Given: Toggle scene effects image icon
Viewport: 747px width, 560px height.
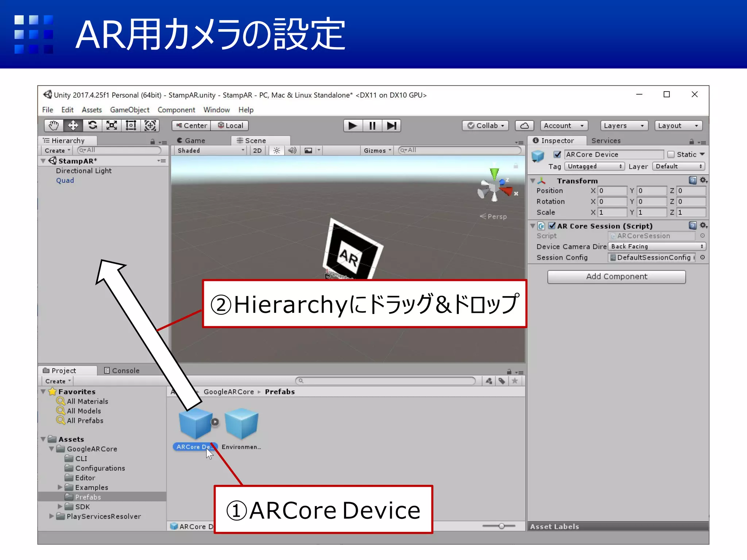Looking at the screenshot, I should (x=309, y=151).
